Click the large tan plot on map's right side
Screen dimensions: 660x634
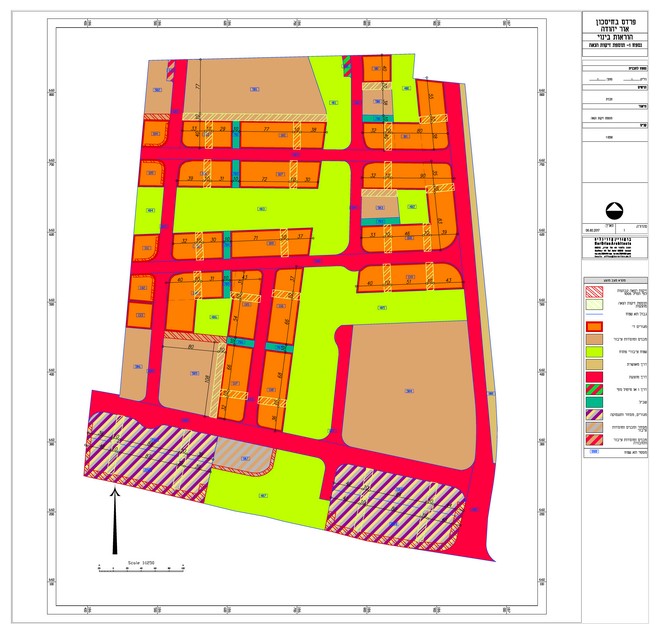point(408,389)
